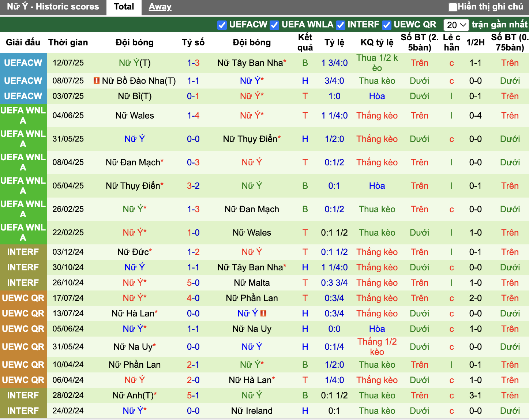Click the Giải đấu column header
Viewport: 529px width, 420px height.
(23, 42)
